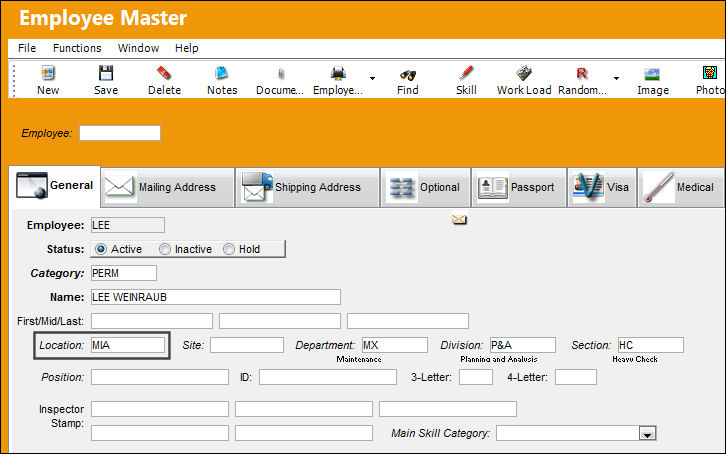This screenshot has width=726, height=454.
Task: Click the 3-Letter input field
Action: coord(476,377)
